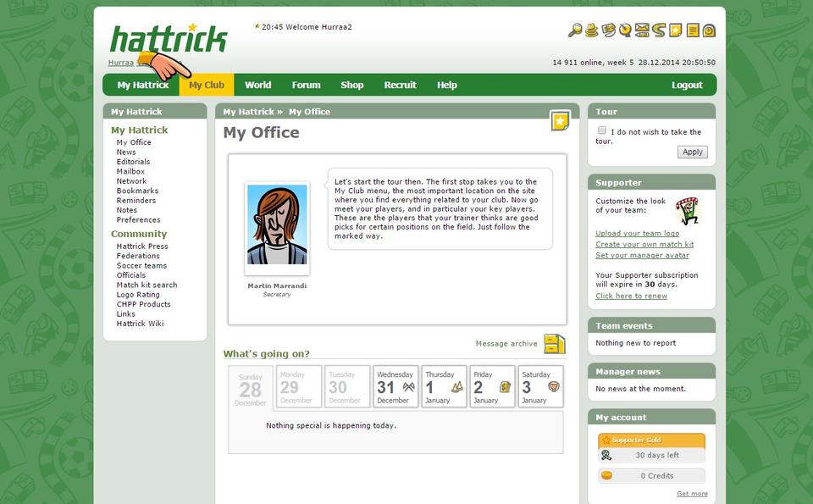
Task: Open the My Club menu tab
Action: pos(207,85)
